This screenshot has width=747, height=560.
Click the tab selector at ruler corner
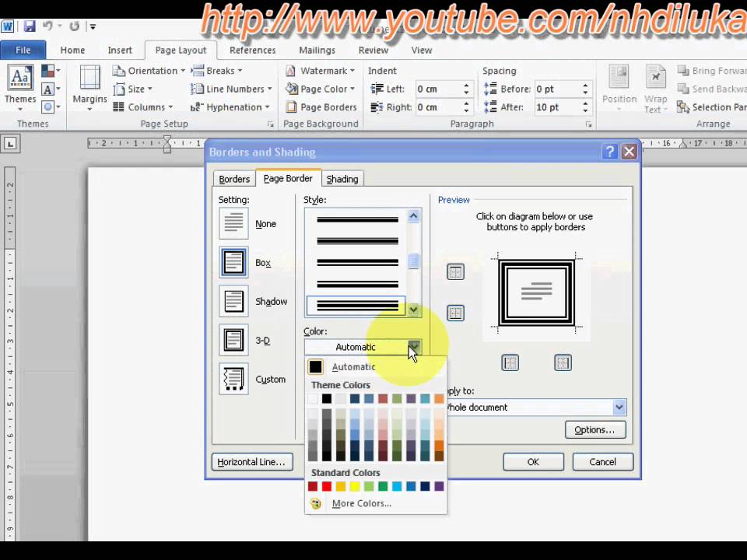[x=10, y=143]
